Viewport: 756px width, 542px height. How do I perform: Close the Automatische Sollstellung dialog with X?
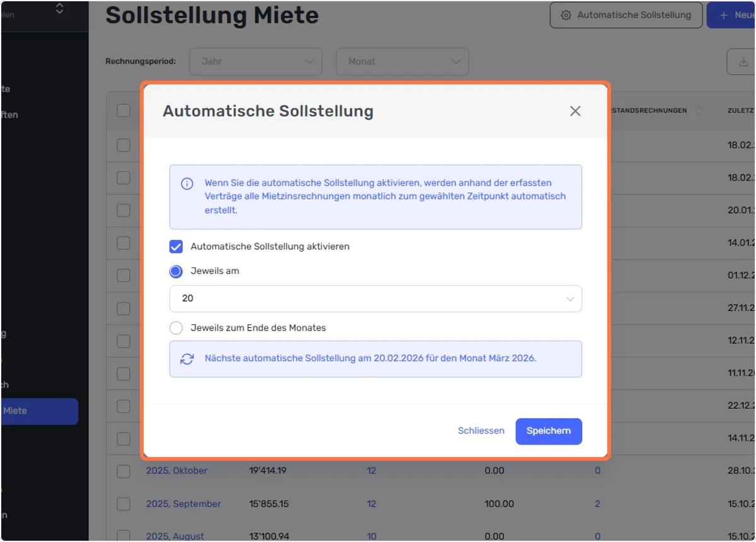pyautogui.click(x=575, y=111)
